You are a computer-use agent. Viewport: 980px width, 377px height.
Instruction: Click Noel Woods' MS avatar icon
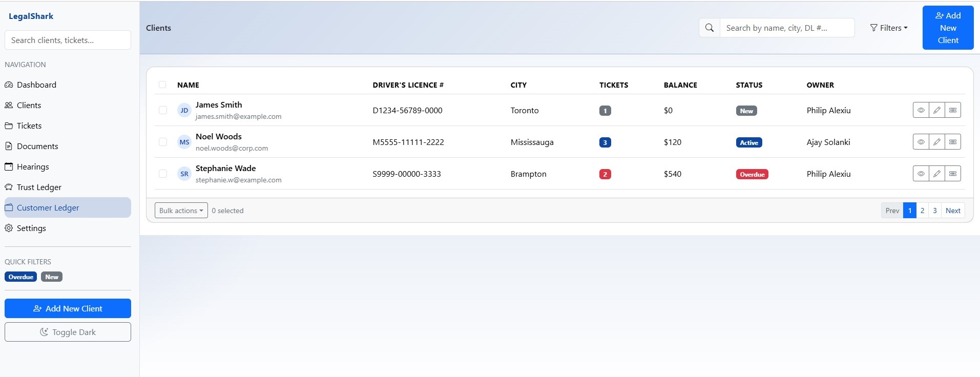[184, 142]
